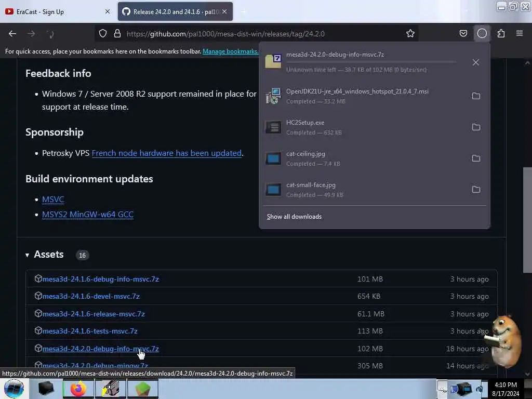
Task: Open the black box taskbar application
Action: pyautogui.click(x=46, y=389)
